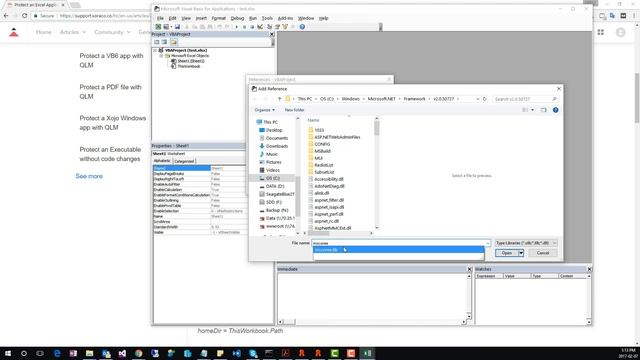The height and width of the screenshot is (360, 640).
Task: Click Toggle Folders icon in Project panel
Action: tap(173, 42)
